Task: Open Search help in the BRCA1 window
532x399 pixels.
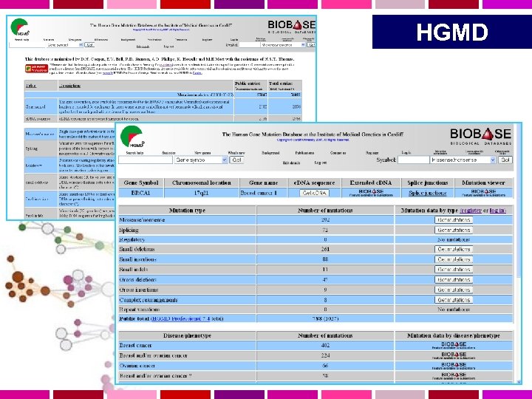Action: click(x=134, y=153)
